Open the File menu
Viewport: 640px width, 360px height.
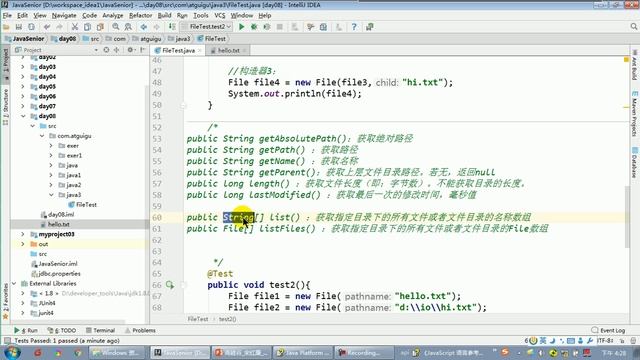(x=7, y=16)
